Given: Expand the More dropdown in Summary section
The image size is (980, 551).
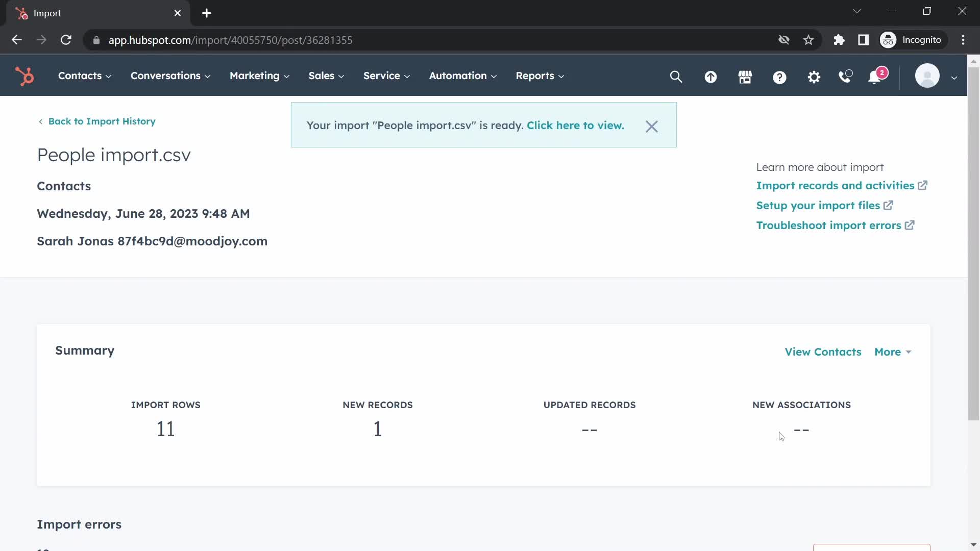Looking at the screenshot, I should coord(893,352).
